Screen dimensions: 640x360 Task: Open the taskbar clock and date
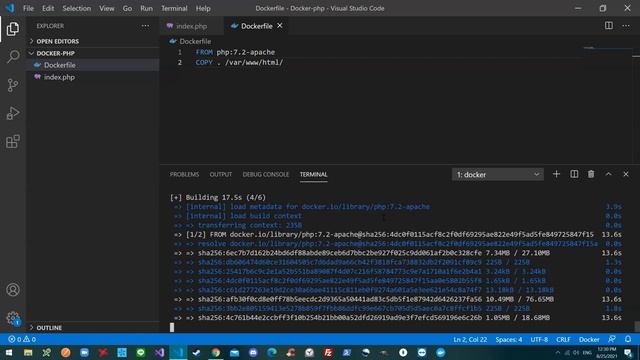(606, 352)
